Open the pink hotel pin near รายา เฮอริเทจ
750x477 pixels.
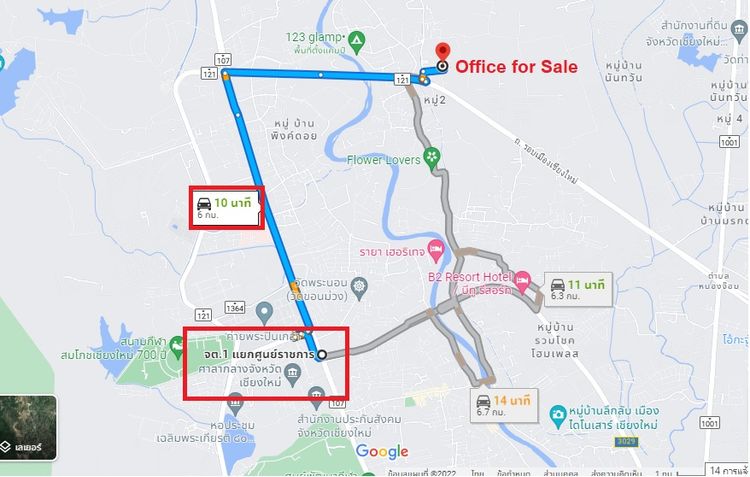(436, 251)
